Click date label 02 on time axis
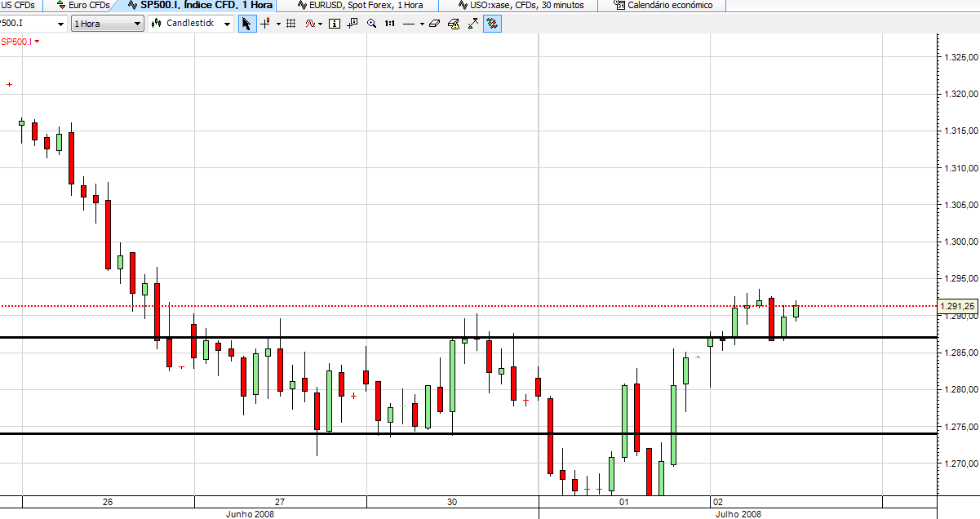980x519 pixels. coord(717,502)
